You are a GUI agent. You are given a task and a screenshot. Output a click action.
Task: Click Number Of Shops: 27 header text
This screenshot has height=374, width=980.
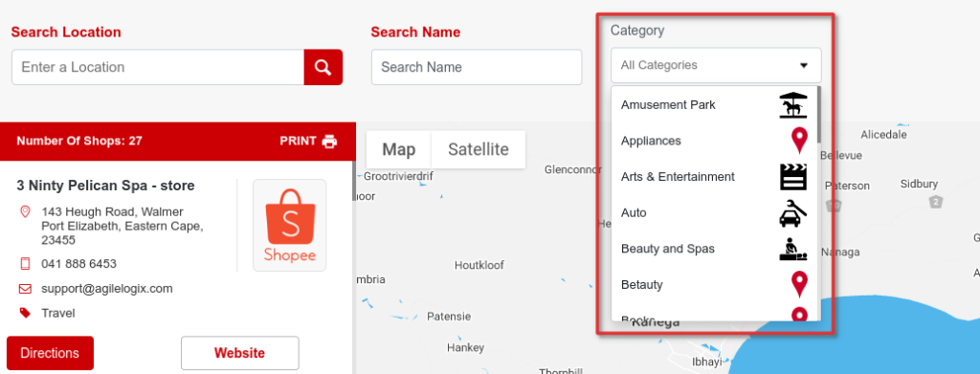79,142
